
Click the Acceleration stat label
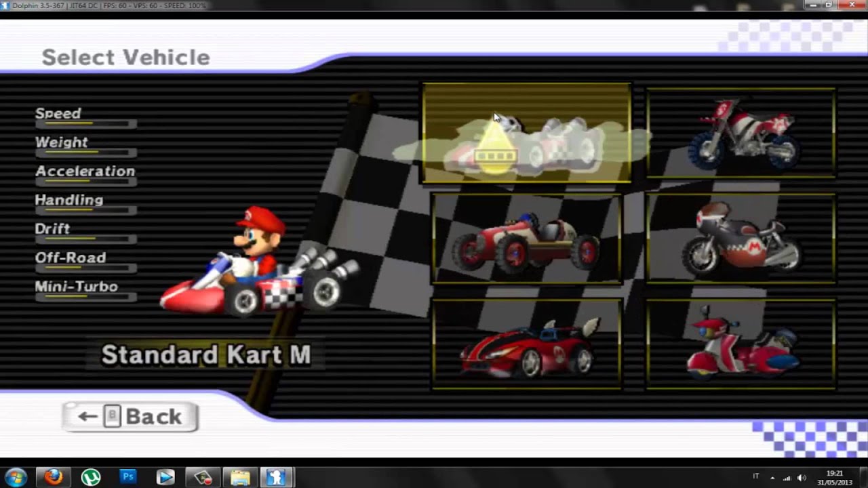pyautogui.click(x=85, y=171)
